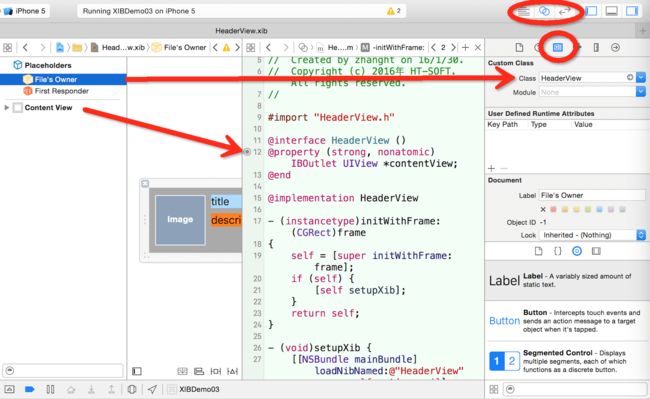Viewport: 650px width, 399px height.
Task: Select Placeholders in the document outline
Action: [x=48, y=65]
